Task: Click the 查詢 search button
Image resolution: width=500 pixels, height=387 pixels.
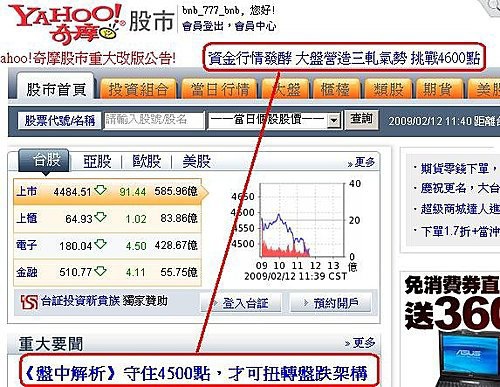Action: coord(361,119)
